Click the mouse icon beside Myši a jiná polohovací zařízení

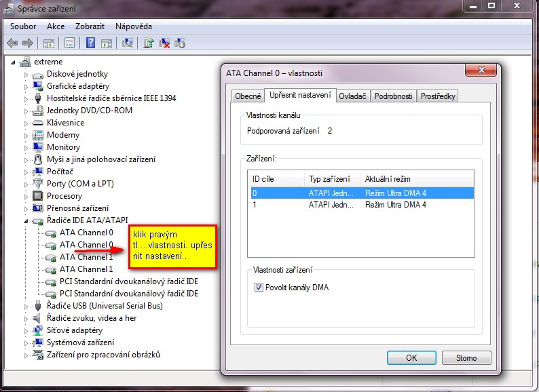click(38, 159)
